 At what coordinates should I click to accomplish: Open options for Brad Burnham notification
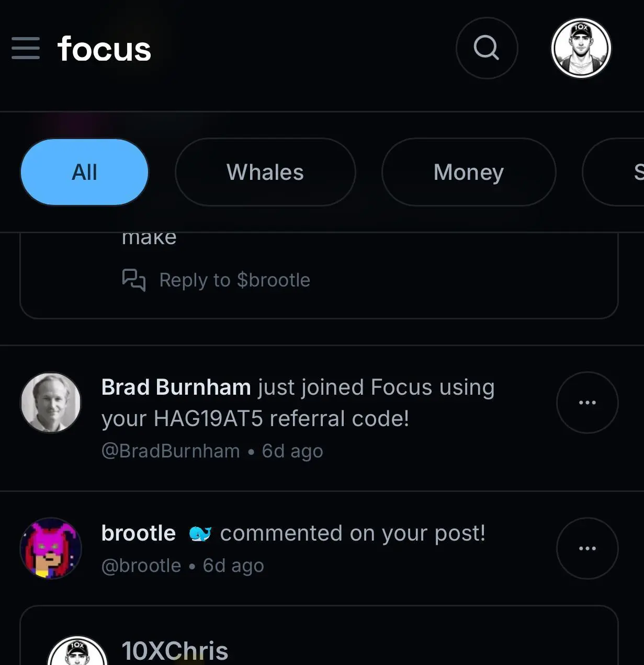click(587, 403)
